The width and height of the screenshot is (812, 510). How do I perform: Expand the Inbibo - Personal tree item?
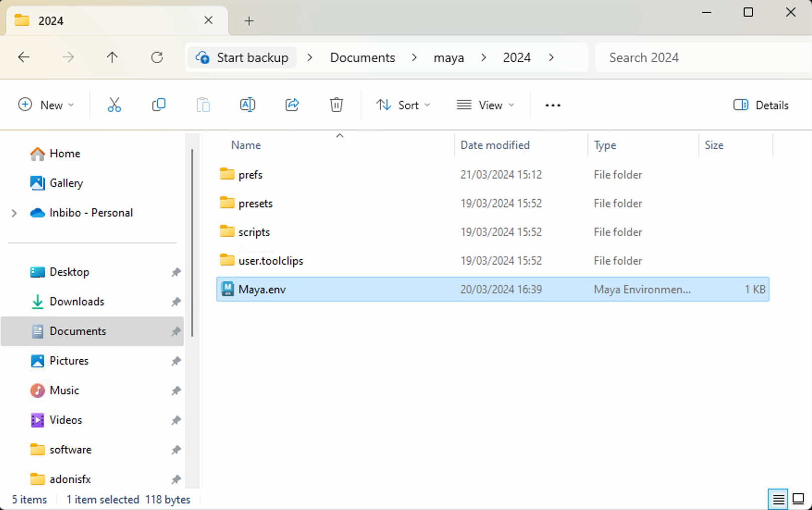coord(14,213)
